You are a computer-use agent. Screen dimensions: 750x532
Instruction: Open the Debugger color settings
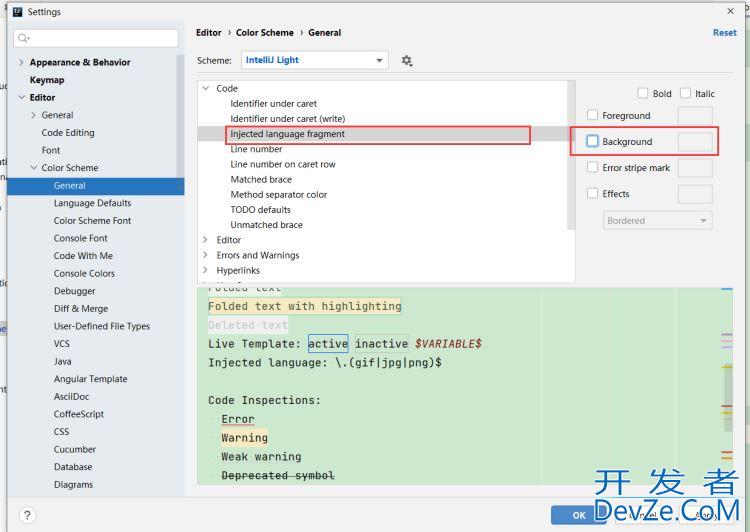(x=74, y=291)
